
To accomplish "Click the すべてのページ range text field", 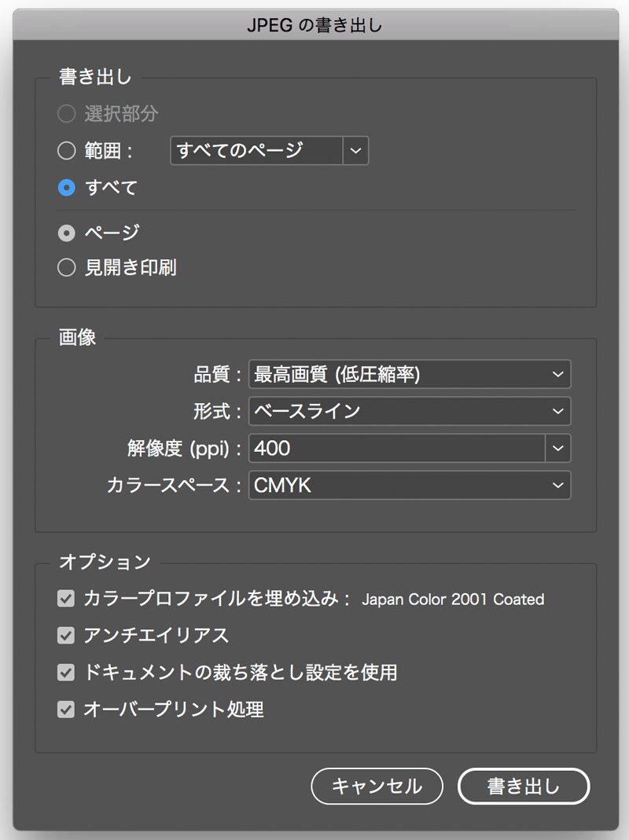I will click(x=256, y=151).
